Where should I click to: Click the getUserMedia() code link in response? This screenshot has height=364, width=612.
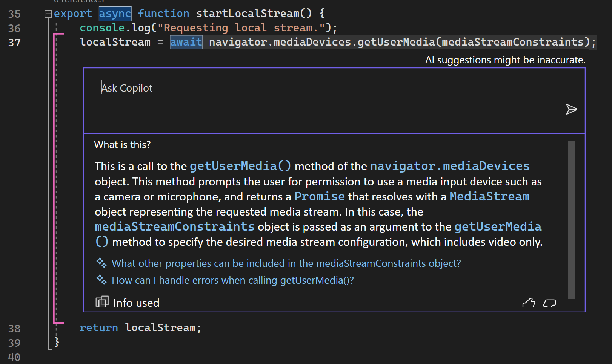pos(240,166)
